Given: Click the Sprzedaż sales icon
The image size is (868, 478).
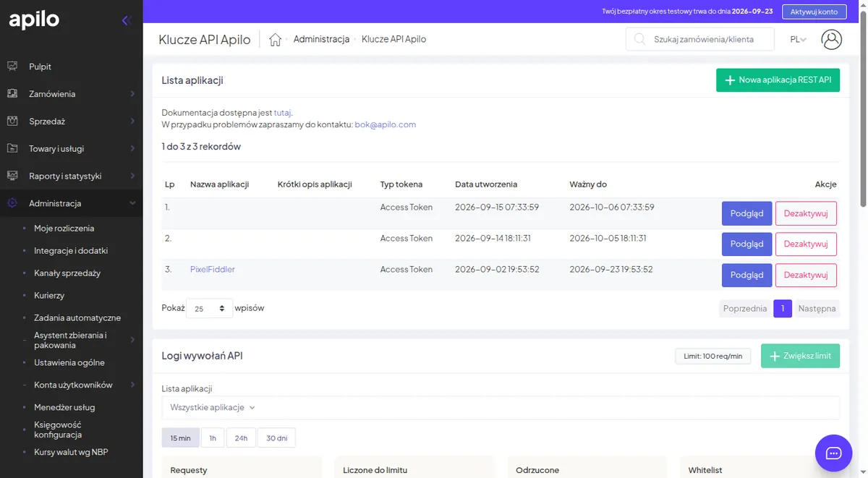Looking at the screenshot, I should pos(12,121).
